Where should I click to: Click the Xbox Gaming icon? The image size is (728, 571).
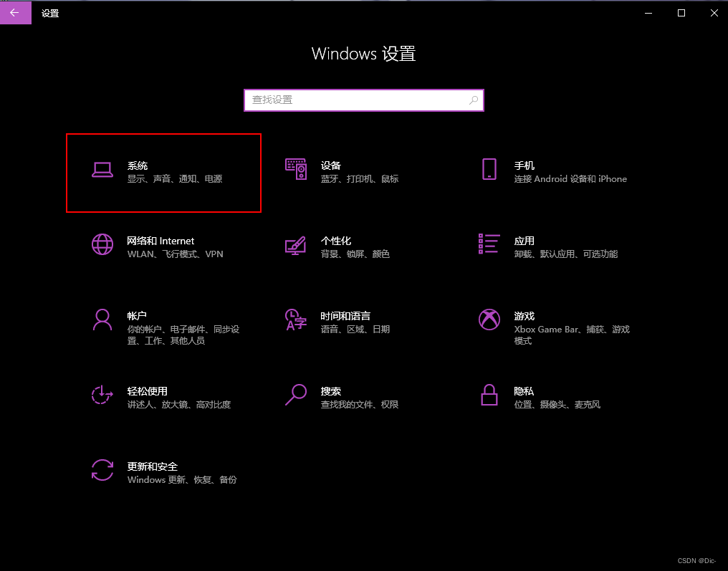point(489,320)
